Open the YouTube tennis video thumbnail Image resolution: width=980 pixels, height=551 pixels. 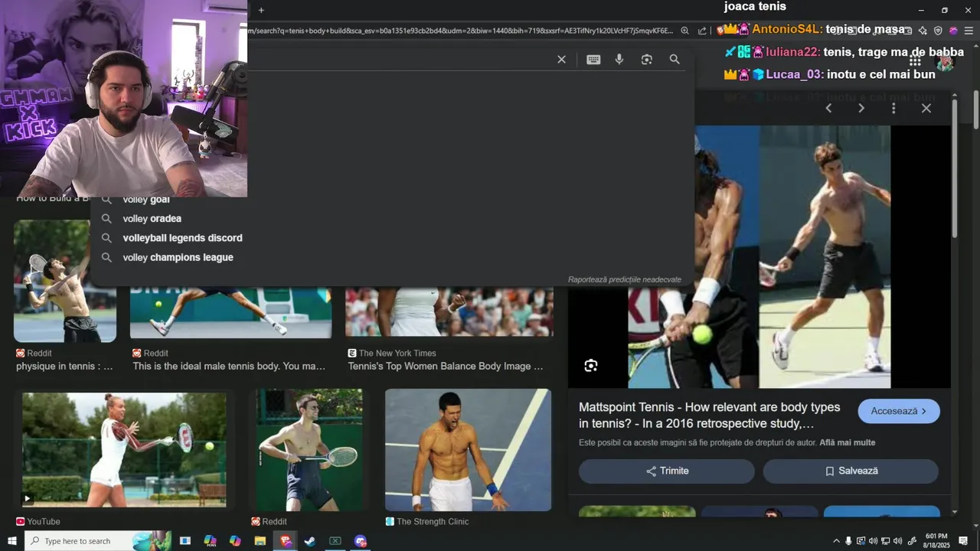pyautogui.click(x=124, y=450)
